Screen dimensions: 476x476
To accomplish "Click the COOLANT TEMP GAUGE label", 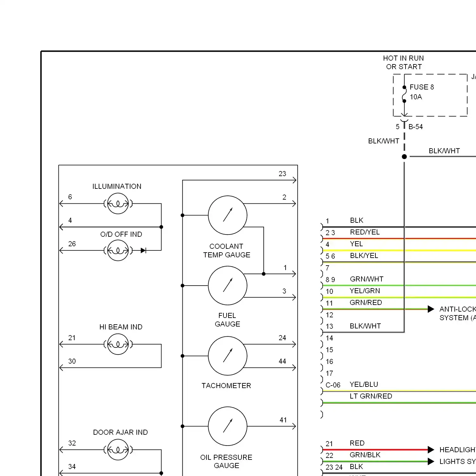I will pyautogui.click(x=227, y=251).
